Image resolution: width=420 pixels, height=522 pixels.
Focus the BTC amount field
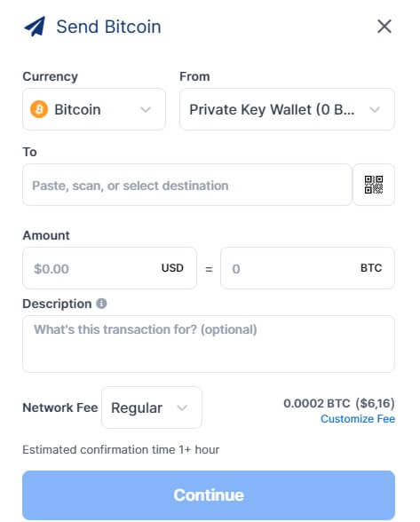(307, 268)
